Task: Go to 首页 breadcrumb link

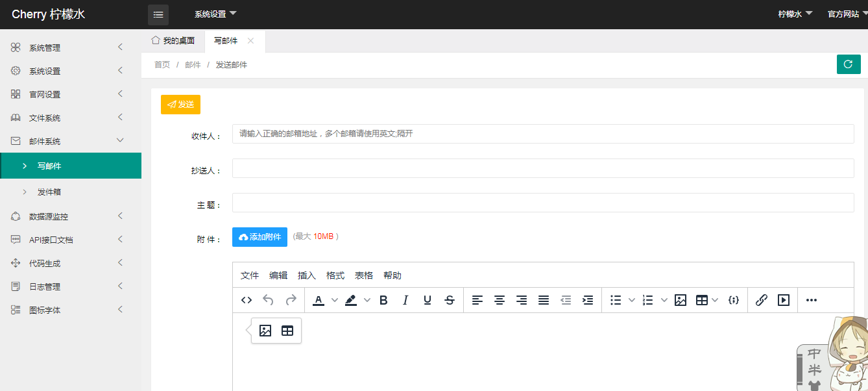Action: (x=162, y=65)
